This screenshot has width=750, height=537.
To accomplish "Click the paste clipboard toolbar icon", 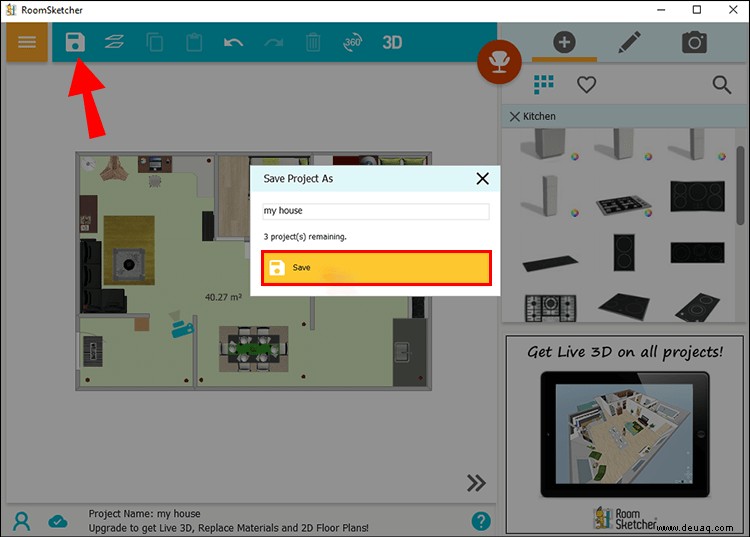I will pyautogui.click(x=194, y=42).
